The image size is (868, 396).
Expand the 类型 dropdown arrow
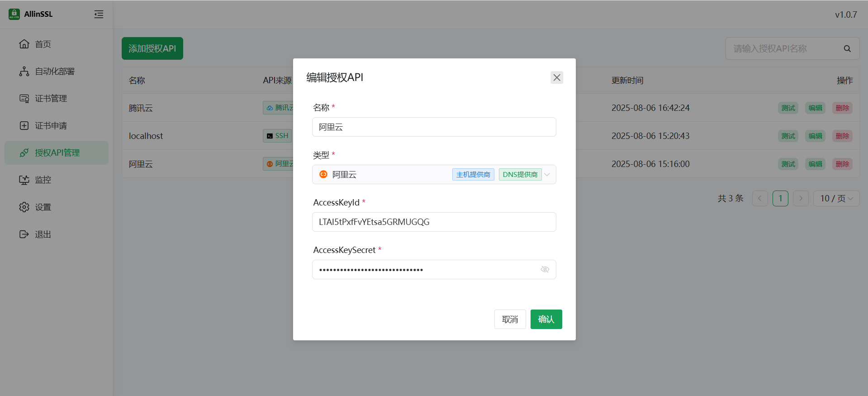(x=547, y=175)
